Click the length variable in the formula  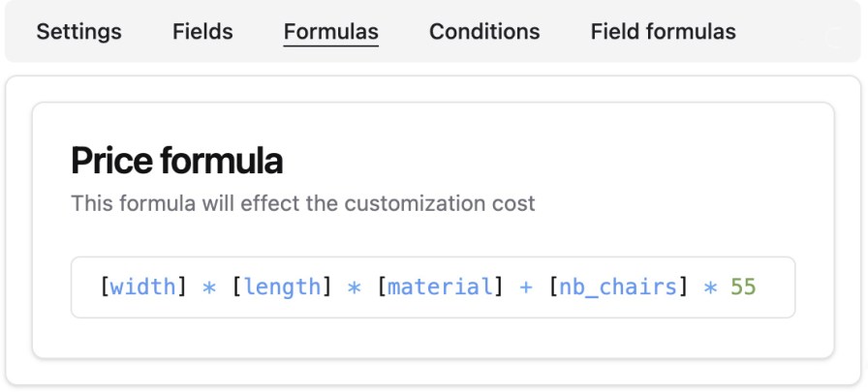coord(282,287)
